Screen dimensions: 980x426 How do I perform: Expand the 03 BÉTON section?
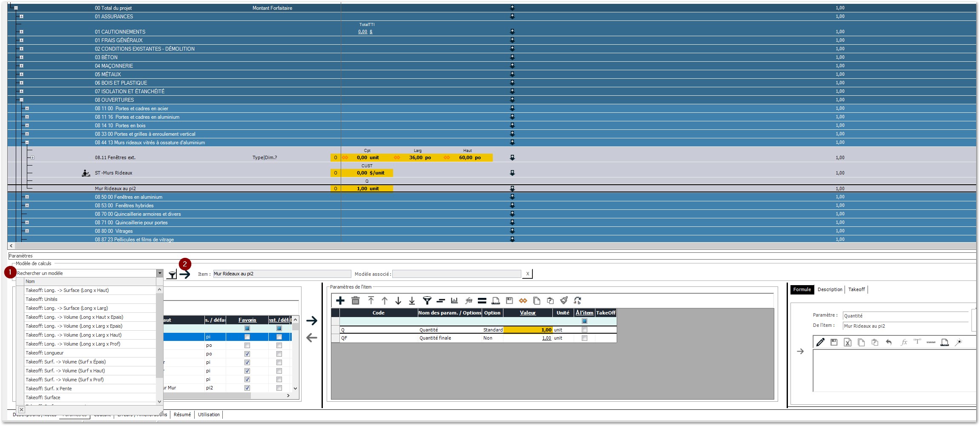pos(21,57)
